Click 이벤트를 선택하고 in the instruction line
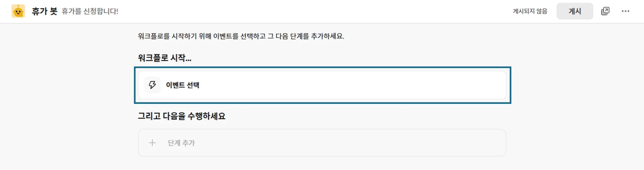Viewport: 644px width, 170px height. coord(239,36)
